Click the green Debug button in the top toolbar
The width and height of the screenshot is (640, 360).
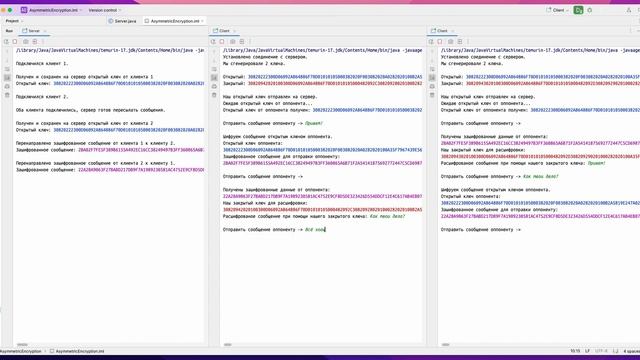[578, 10]
